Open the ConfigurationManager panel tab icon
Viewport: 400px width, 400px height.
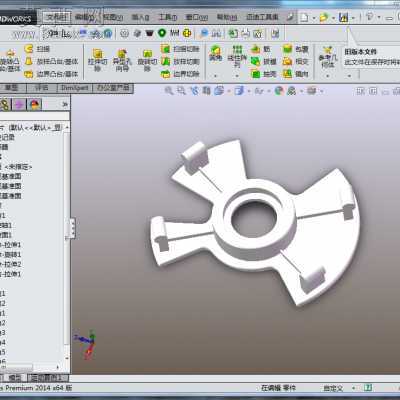coord(5,105)
